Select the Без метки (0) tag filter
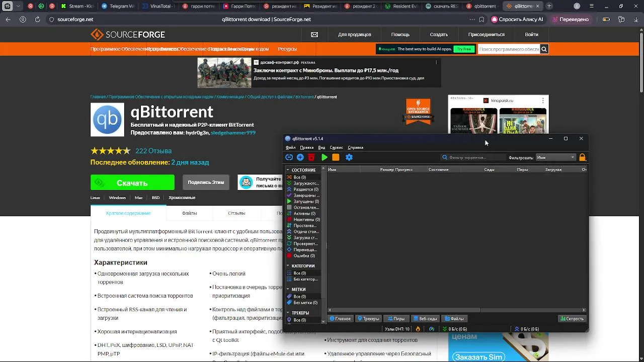The height and width of the screenshot is (362, 644). click(302, 303)
